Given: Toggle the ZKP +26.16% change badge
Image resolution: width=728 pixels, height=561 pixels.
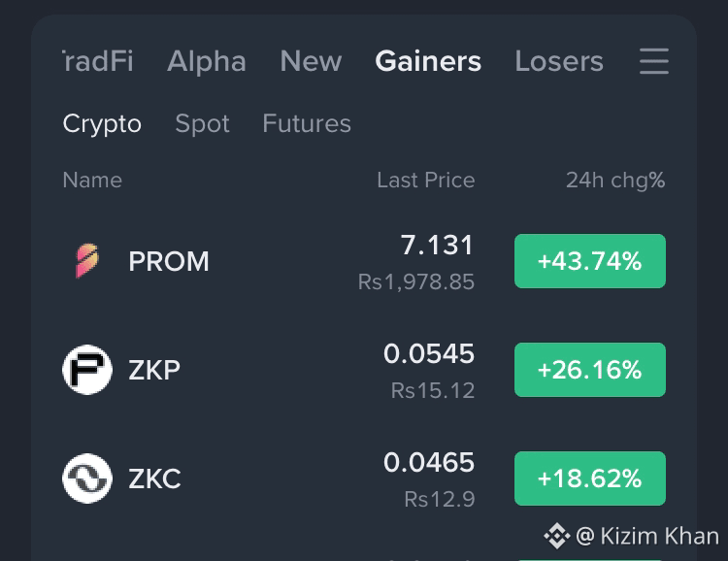Looking at the screenshot, I should point(589,370).
